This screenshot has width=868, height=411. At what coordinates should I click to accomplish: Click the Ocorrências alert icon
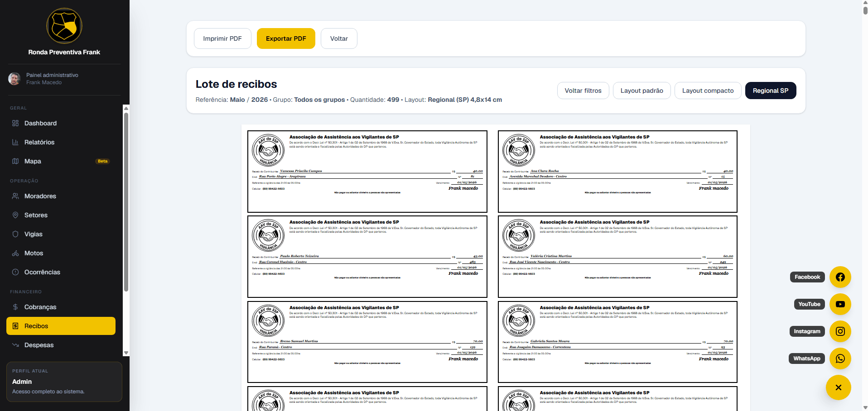(x=15, y=272)
